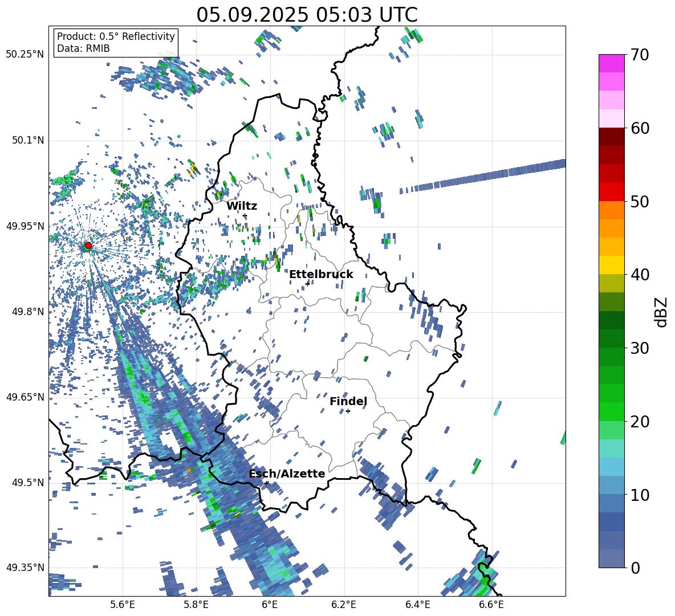
Task: Click the magenta top colorbar segment
Action: pos(611,63)
